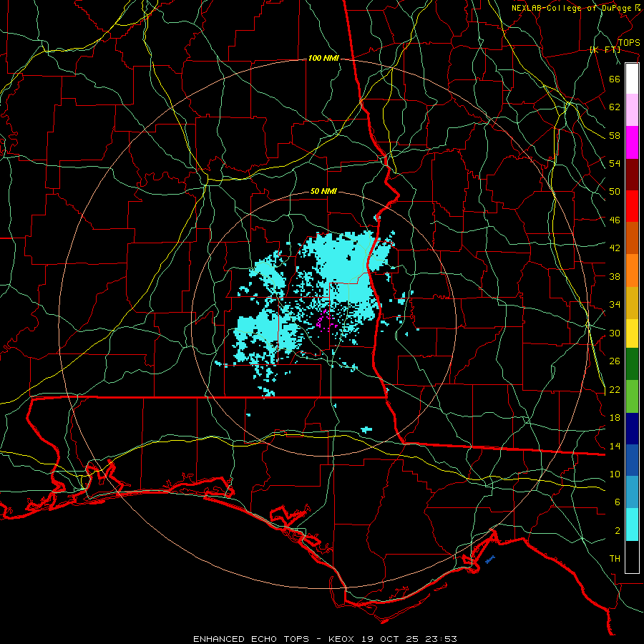This screenshot has height=644, width=644.
Task: Click the white swatch in the tops legend
Action: click(632, 79)
